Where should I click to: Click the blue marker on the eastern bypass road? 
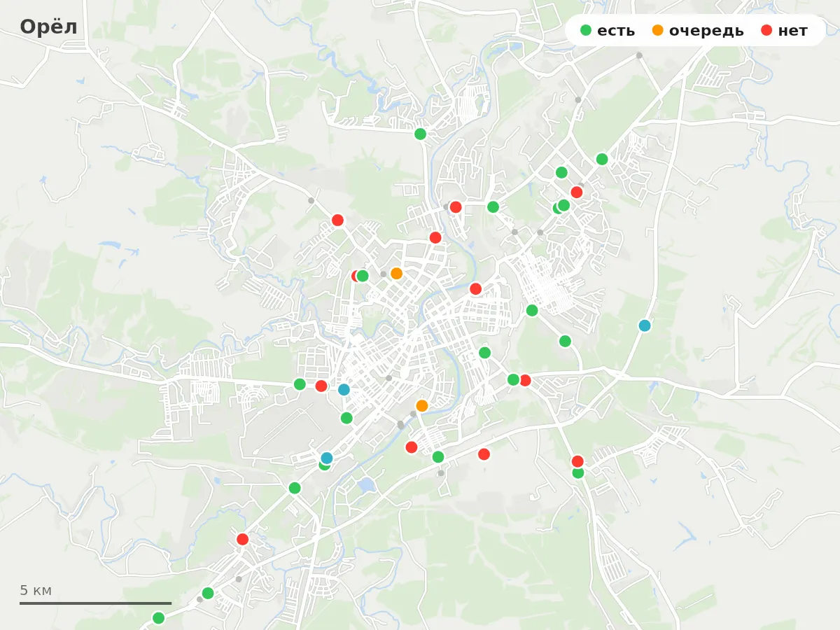[645, 325]
